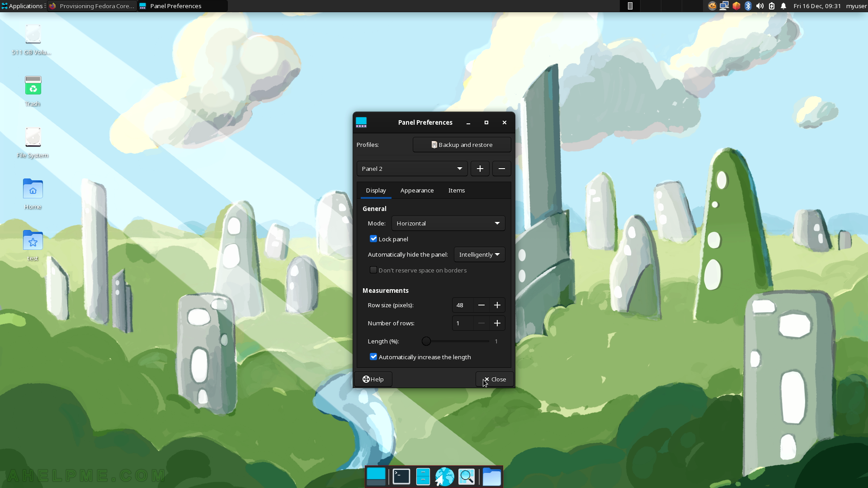
Task: Increase Row size with plus stepper
Action: tap(497, 305)
